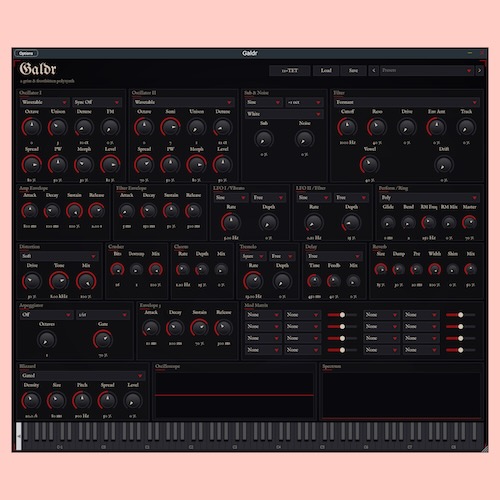Click the Filter Drift knob
Viewport: 500px width, 500px height.
[444, 165]
